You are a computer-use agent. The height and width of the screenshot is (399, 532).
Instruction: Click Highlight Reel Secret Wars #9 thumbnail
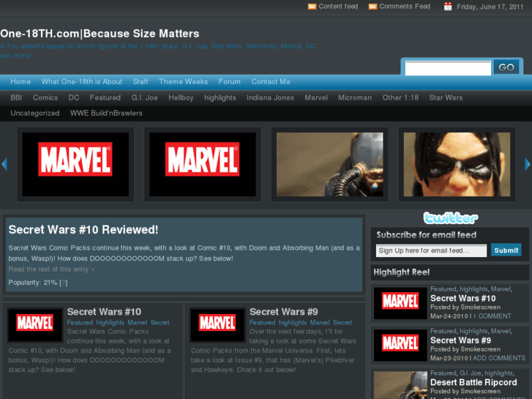pyautogui.click(x=400, y=345)
